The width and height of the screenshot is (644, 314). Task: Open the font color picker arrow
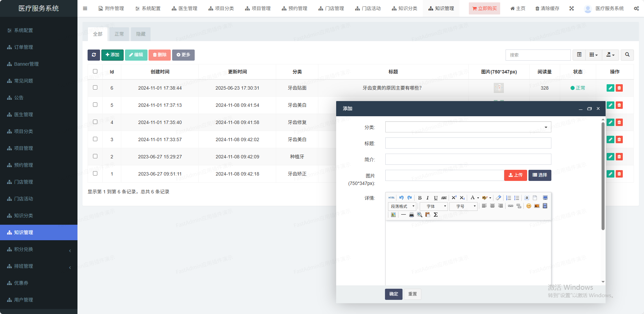(478, 198)
